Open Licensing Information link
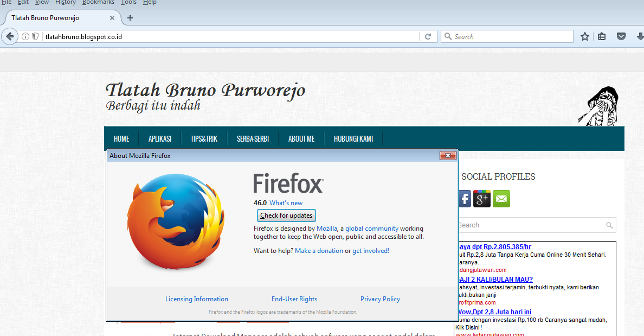 [197, 299]
